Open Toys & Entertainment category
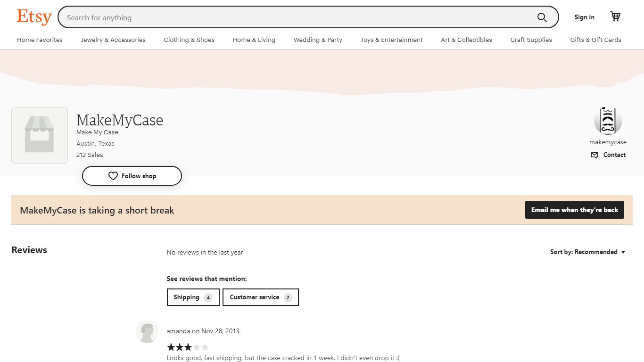Viewport: 644px width, 362px height. 391,40
